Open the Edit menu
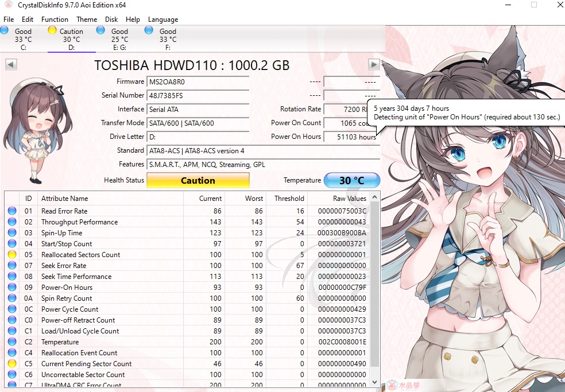This screenshot has width=565, height=392. (28, 20)
